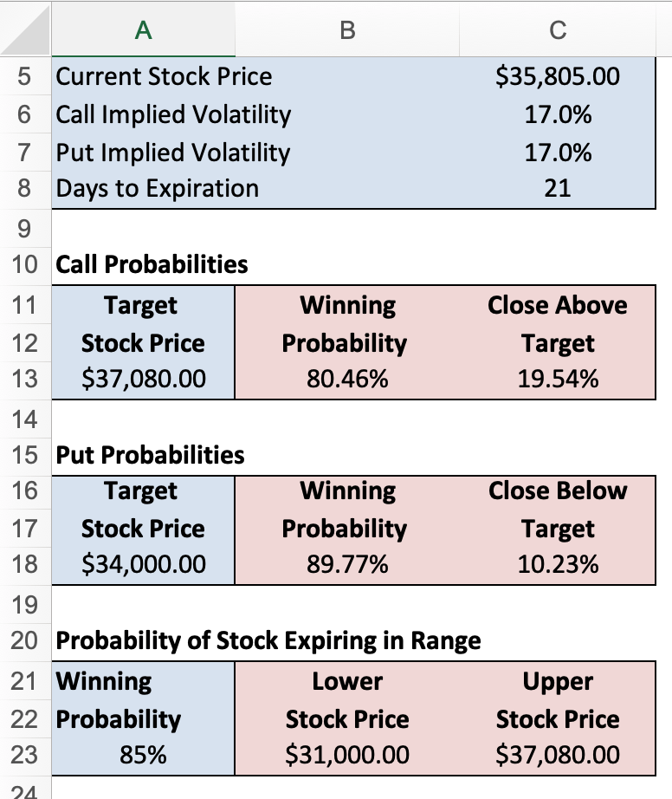Image resolution: width=672 pixels, height=799 pixels.
Task: Select the Put Implied Volatility 17.0% cell
Action: click(557, 153)
